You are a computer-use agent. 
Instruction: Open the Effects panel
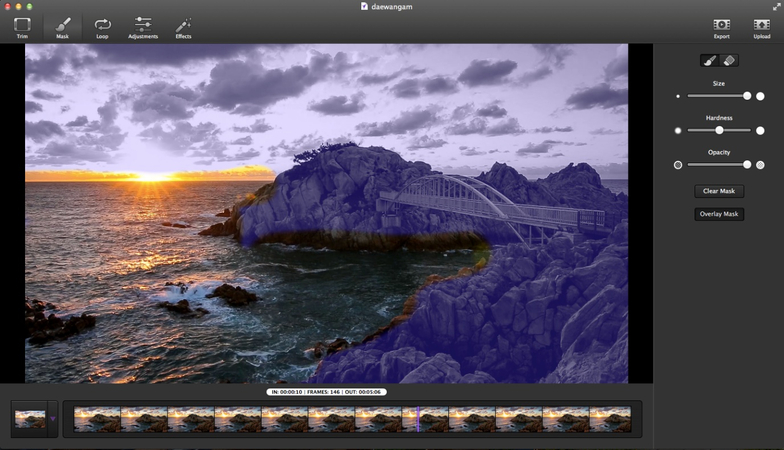(x=183, y=28)
